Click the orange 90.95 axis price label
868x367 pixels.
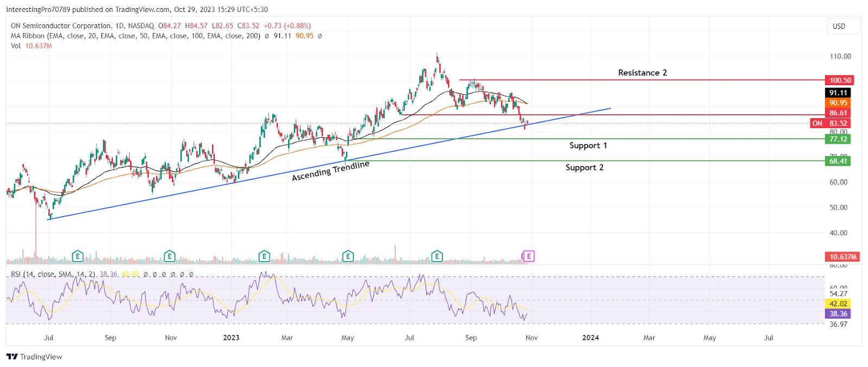coord(838,102)
